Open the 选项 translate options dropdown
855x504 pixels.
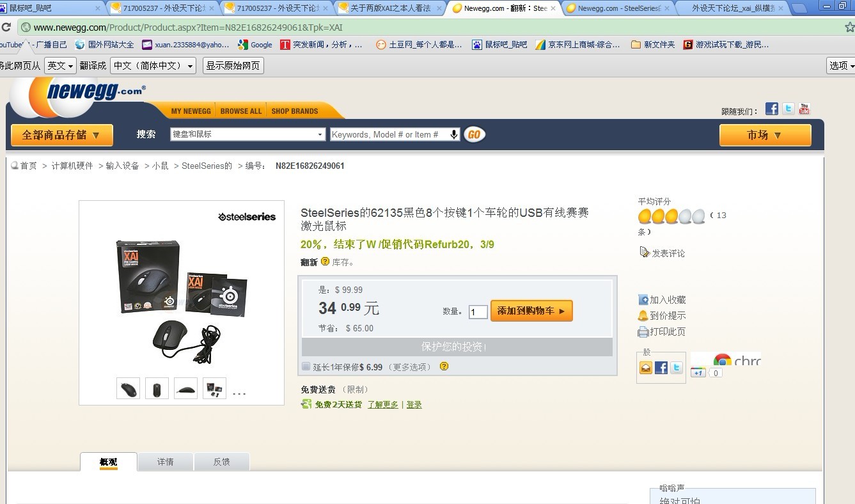pyautogui.click(x=841, y=65)
